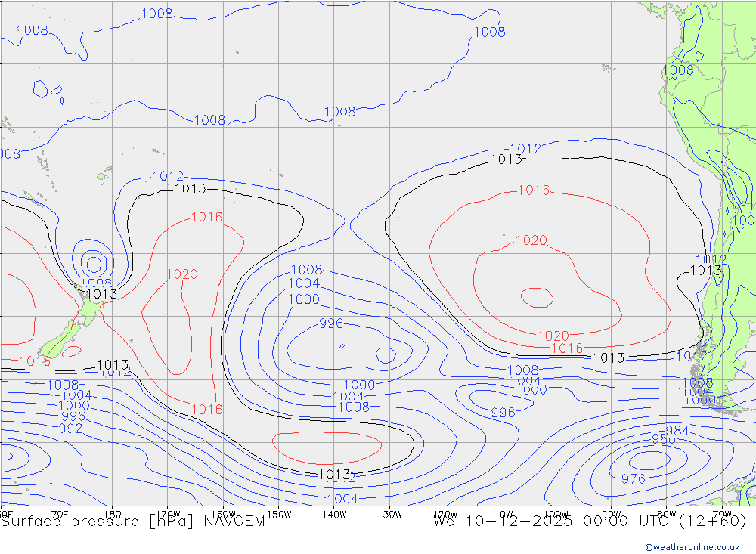
Task: Click the 140W longitude label
Action: 334,515
